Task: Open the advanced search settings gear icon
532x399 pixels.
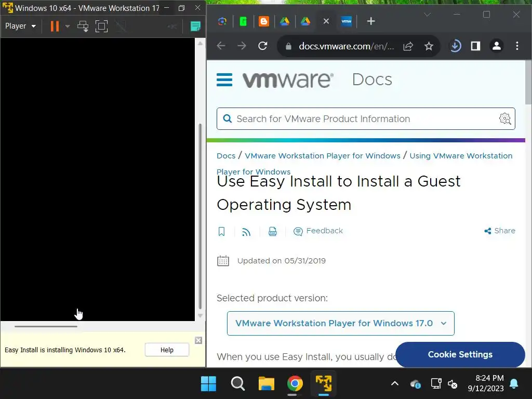Action: pos(505,119)
